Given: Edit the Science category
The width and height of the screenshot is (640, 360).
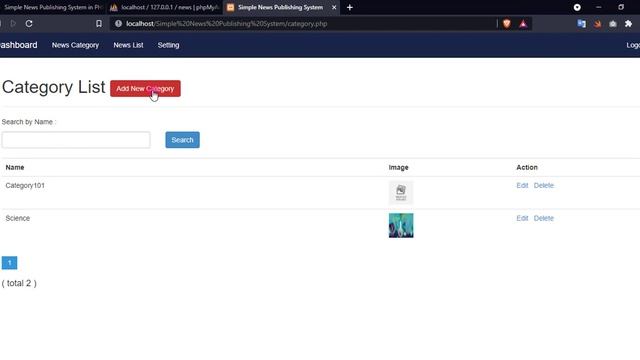Looking at the screenshot, I should click(x=522, y=218).
